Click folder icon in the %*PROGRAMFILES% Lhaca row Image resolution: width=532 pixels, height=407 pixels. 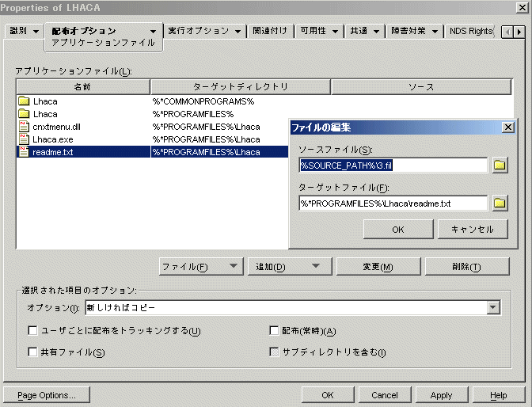24,114
